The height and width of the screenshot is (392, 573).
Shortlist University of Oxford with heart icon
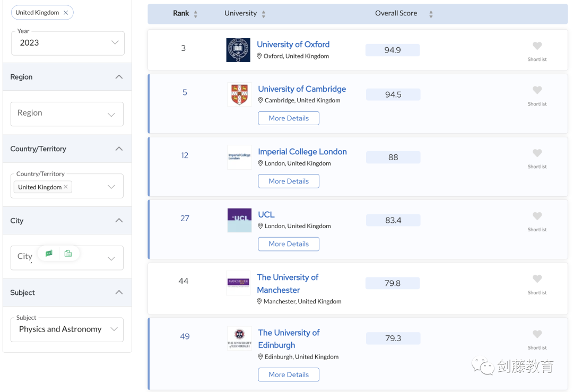tap(537, 46)
